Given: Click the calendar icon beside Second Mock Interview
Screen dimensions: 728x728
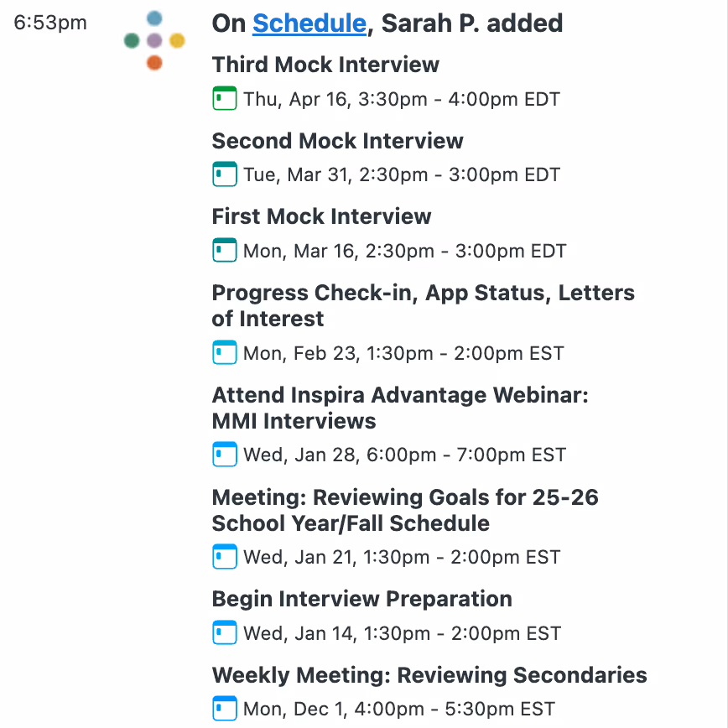Looking at the screenshot, I should (x=225, y=174).
